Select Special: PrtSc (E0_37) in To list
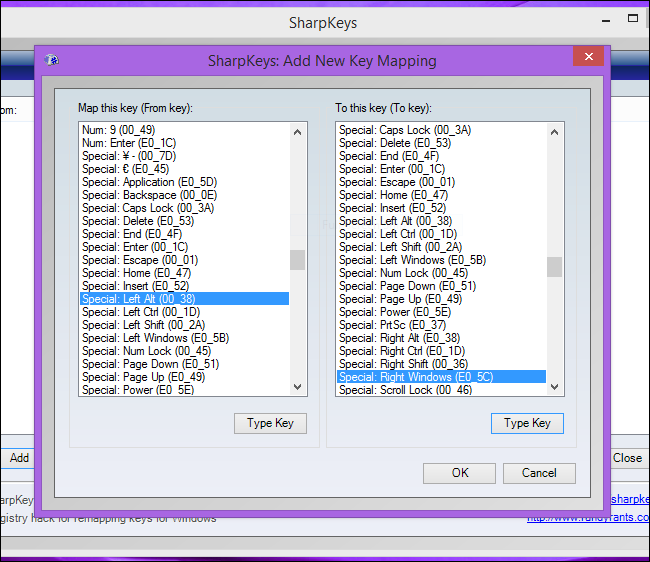Screen dimensions: 650x562 tap(441, 325)
